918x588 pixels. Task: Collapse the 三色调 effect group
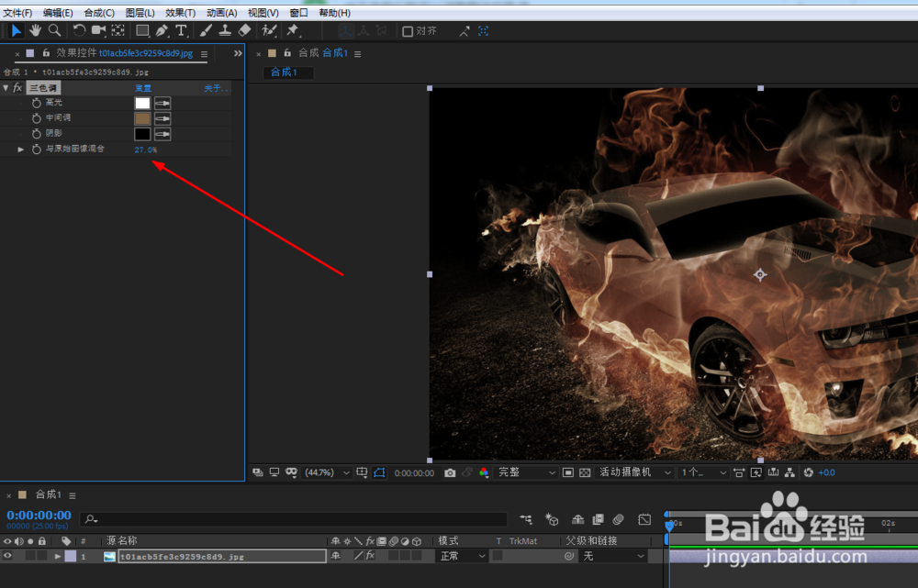6,88
